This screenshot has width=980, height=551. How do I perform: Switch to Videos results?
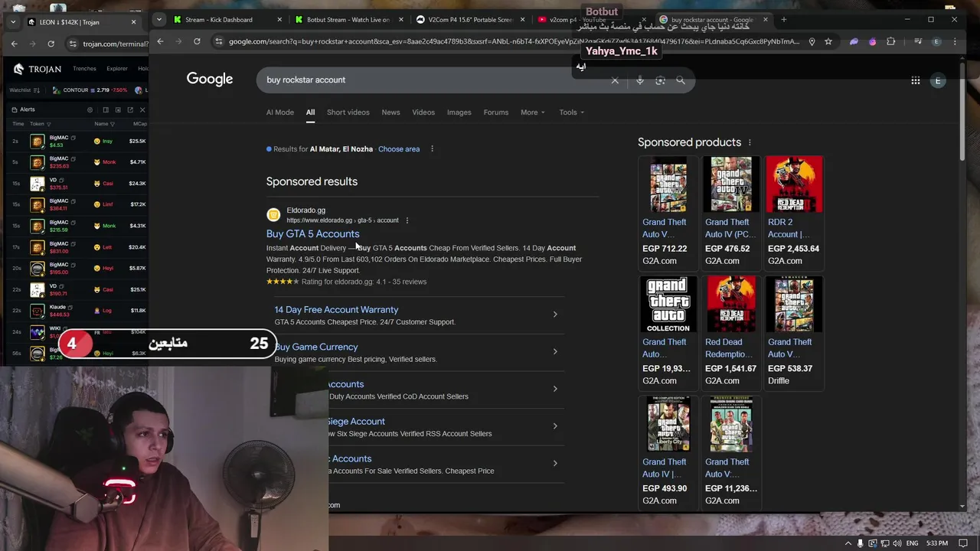423,112
